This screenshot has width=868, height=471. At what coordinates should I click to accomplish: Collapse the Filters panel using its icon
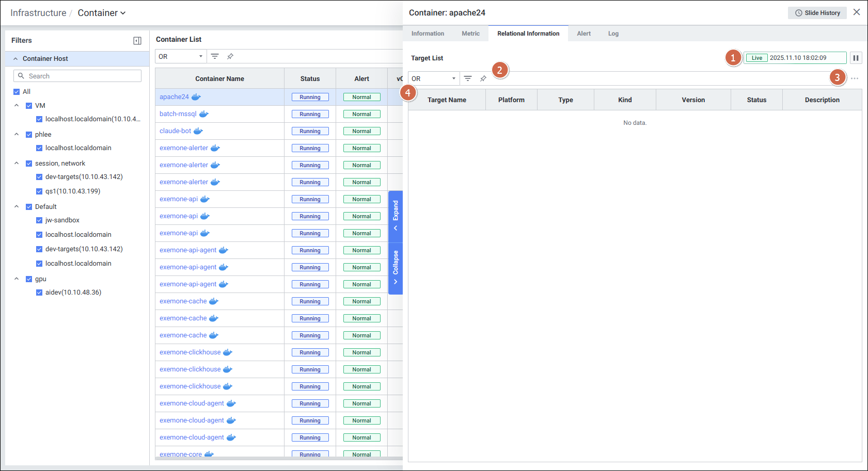point(137,41)
